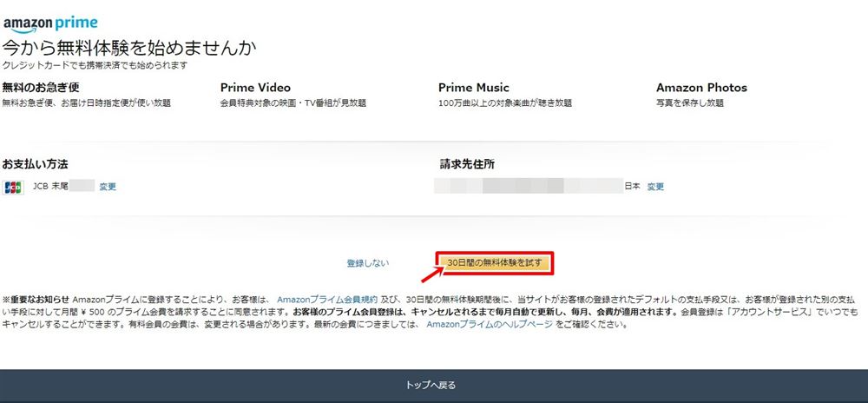Click 無料のお急ぎ便 heading
This screenshot has width=868, height=403.
click(x=41, y=88)
